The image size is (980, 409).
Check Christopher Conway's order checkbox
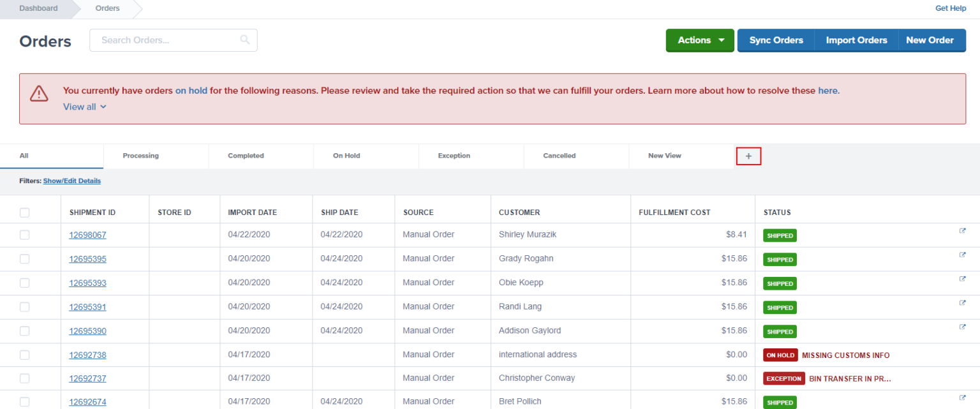coord(24,378)
